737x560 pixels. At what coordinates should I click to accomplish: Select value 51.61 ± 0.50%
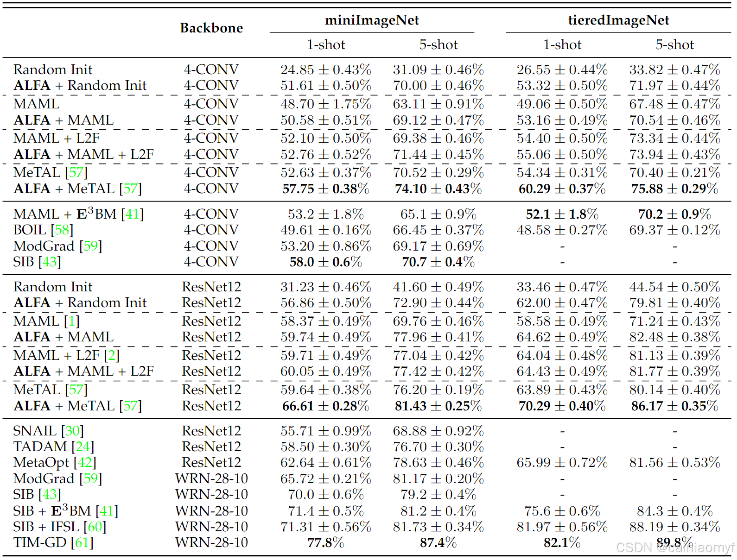pyautogui.click(x=326, y=86)
